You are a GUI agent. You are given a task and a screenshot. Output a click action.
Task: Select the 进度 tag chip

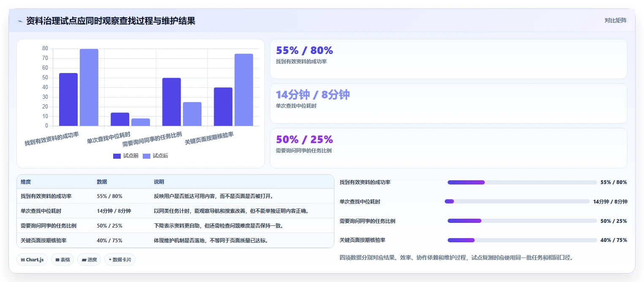pyautogui.click(x=89, y=260)
